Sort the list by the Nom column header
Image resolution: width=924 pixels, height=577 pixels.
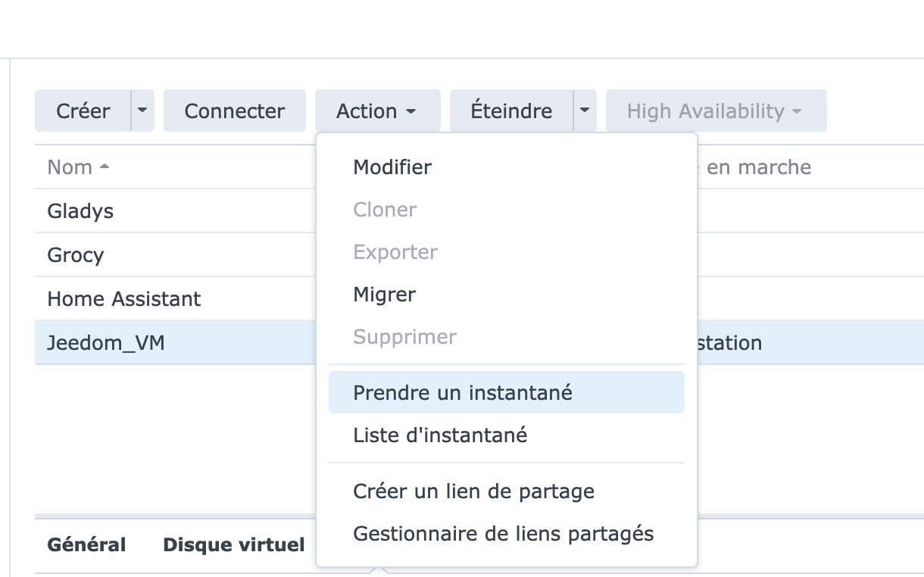click(78, 167)
